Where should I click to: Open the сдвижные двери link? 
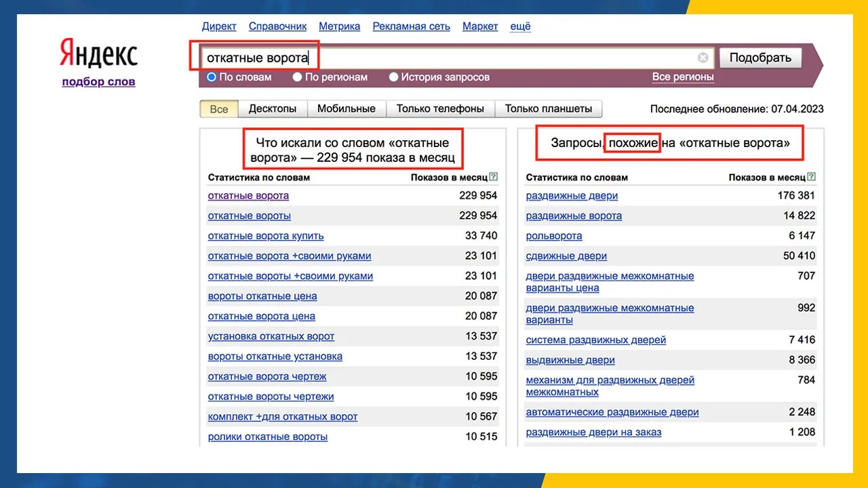click(566, 256)
